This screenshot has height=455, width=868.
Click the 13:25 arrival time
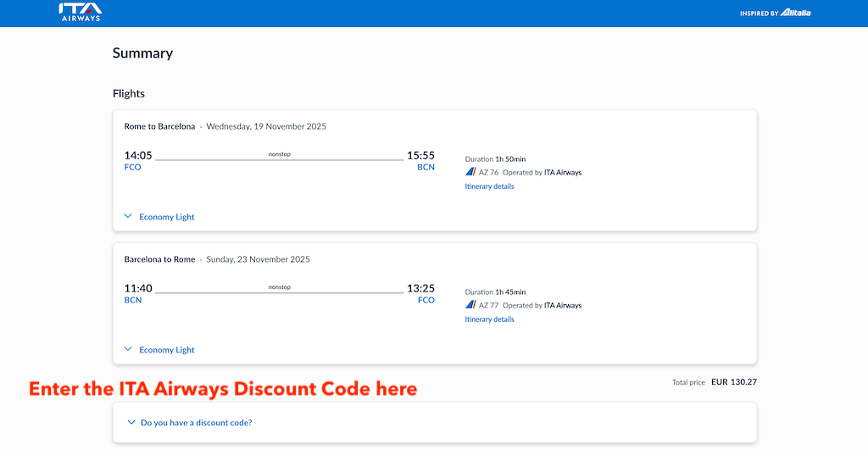point(420,288)
